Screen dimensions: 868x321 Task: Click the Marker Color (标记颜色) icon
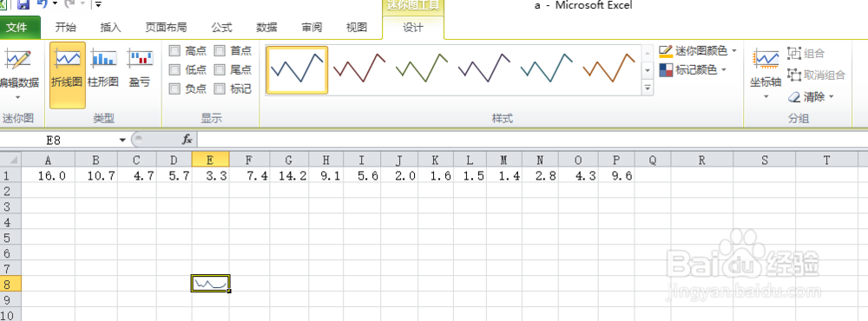coord(666,70)
